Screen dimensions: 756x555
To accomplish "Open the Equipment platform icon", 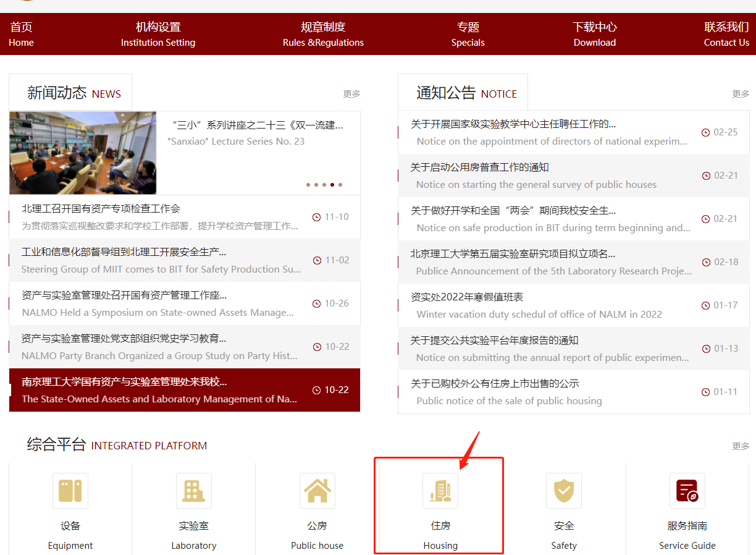I will tap(70, 491).
